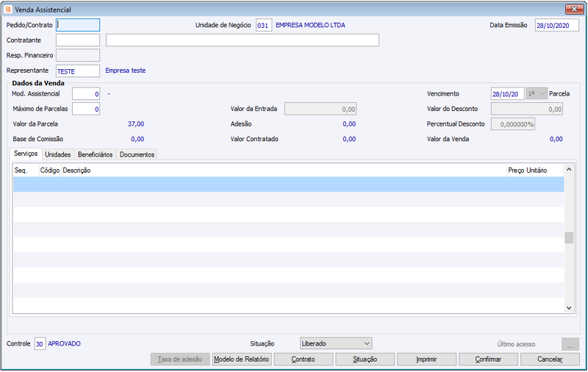This screenshot has height=372, width=588.
Task: Click the Valor da Entrada field
Action: click(320, 109)
